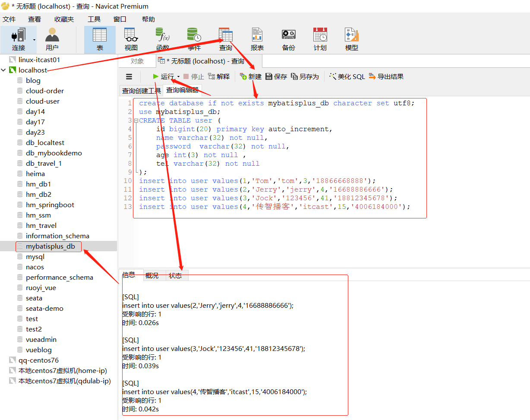This screenshot has height=420, width=530.
Task: Select the nacos database
Action: click(35, 267)
